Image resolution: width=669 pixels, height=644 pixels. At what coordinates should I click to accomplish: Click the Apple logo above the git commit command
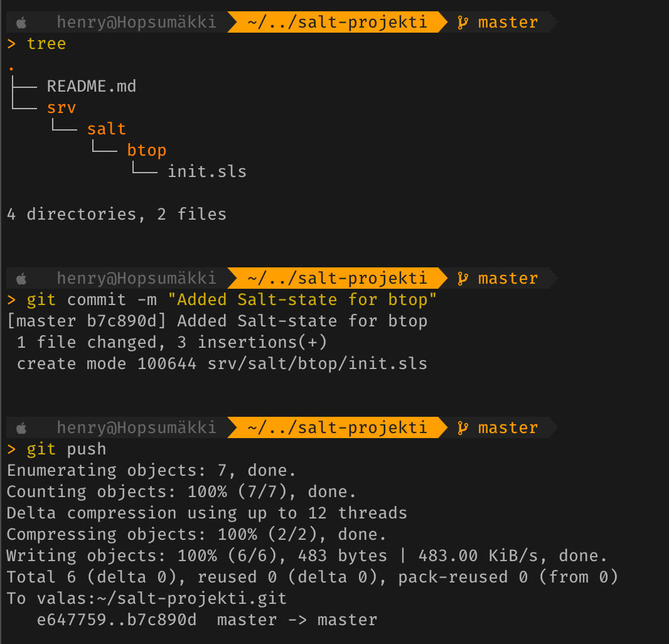[x=22, y=279]
